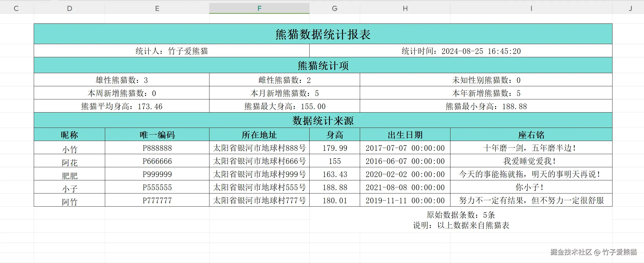Select the cell containing P888888
This screenshot has height=263, width=644.
157,148
